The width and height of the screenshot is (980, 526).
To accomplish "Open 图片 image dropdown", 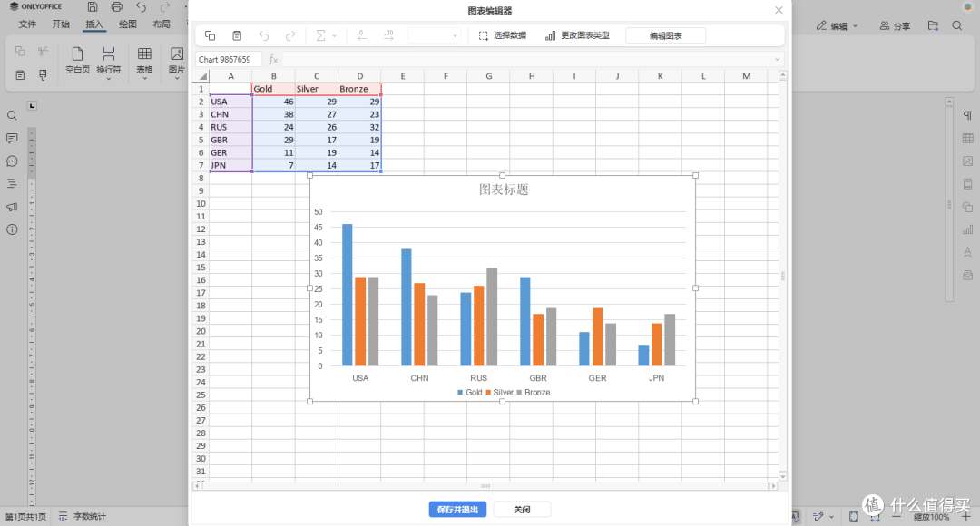I will pyautogui.click(x=177, y=63).
